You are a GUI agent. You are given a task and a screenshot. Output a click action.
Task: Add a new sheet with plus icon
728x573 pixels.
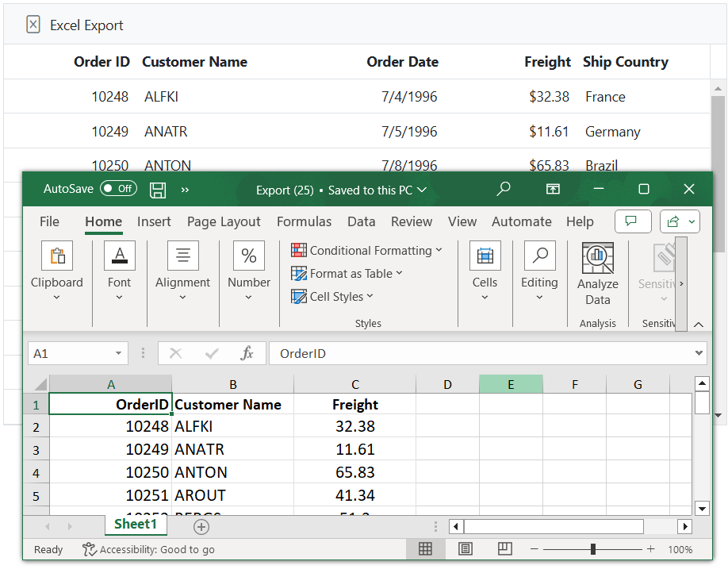point(201,527)
